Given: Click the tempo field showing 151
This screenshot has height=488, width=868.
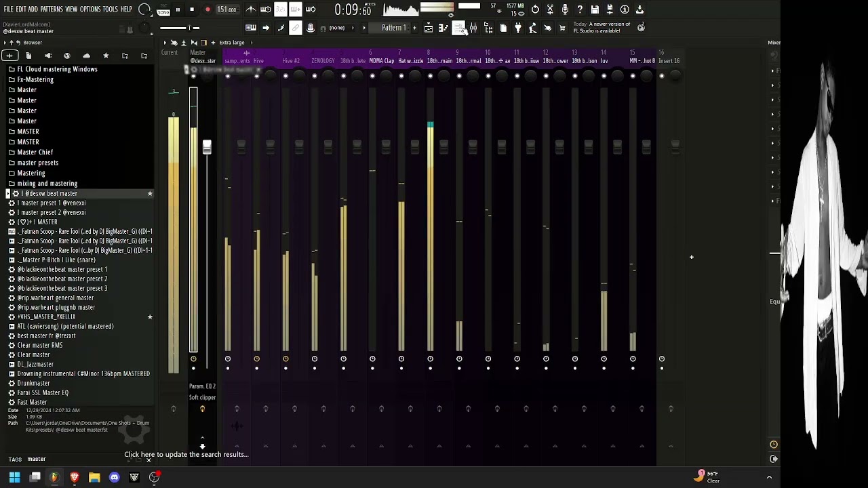Looking at the screenshot, I should (226, 10).
